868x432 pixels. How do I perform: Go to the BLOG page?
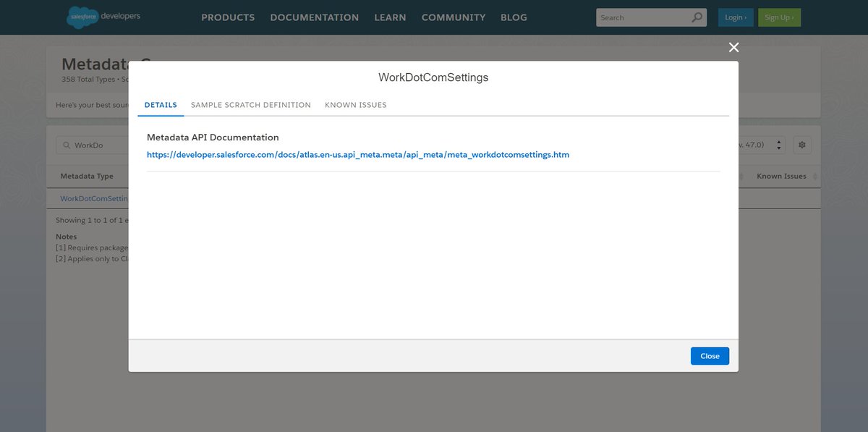pos(514,17)
